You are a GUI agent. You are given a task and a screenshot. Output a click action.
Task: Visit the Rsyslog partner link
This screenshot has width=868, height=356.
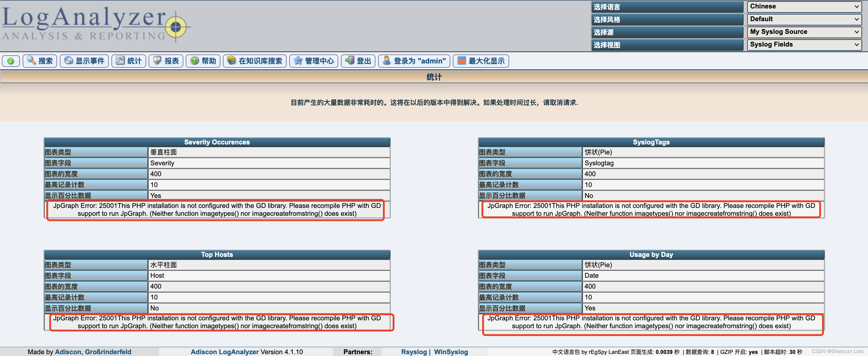pyautogui.click(x=414, y=351)
